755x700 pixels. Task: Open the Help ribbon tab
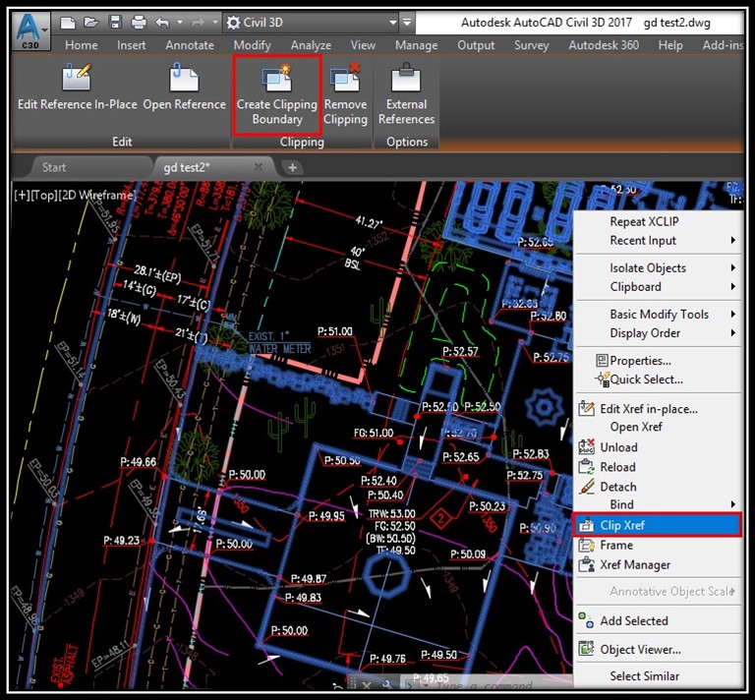[x=670, y=45]
